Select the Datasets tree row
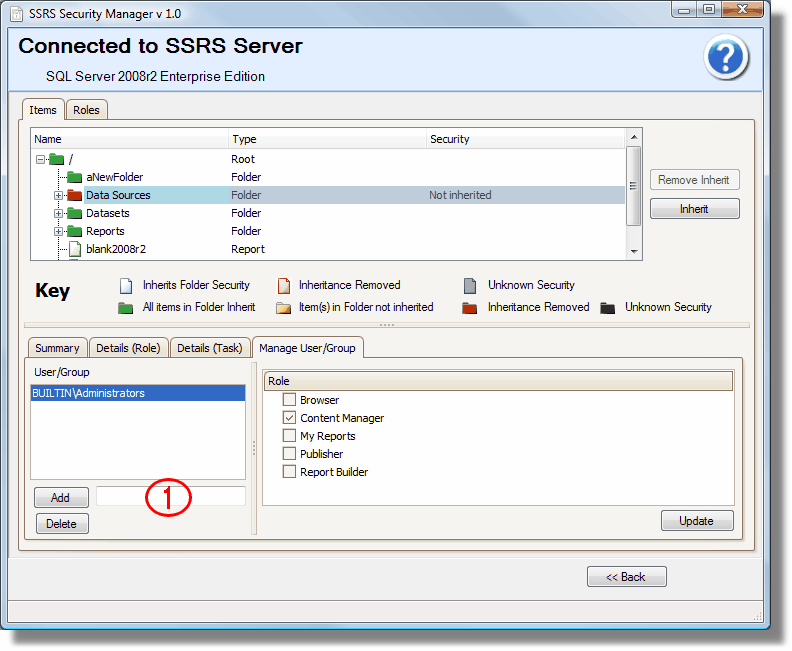 (328, 213)
